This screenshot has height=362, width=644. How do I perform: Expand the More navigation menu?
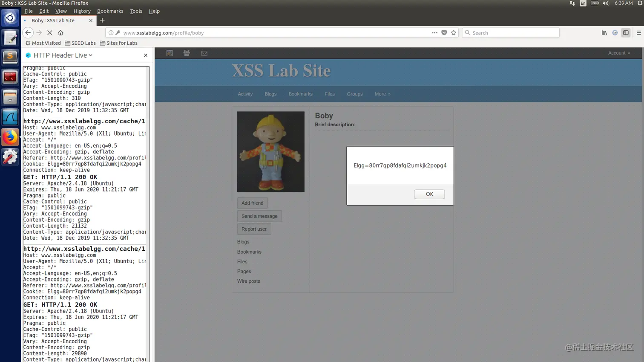click(x=382, y=94)
